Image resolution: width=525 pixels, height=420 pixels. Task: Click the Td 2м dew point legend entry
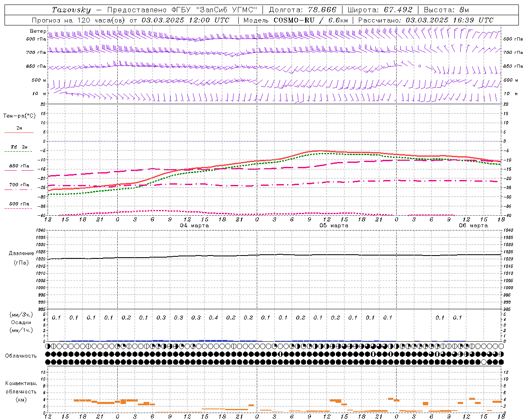click(19, 147)
